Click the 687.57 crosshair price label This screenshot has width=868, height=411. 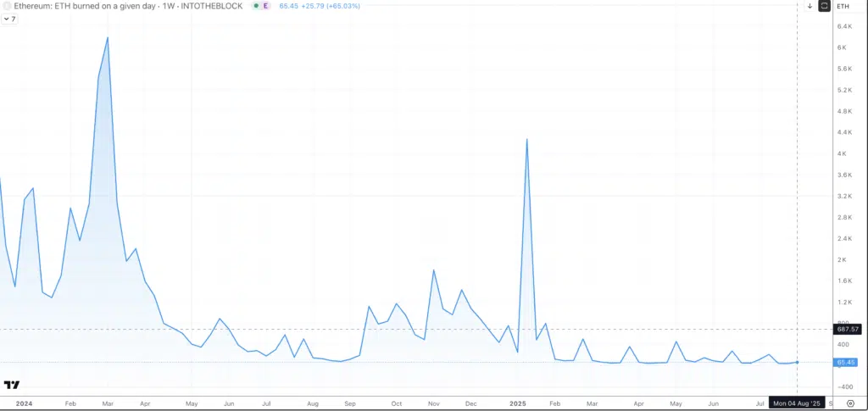coord(848,329)
